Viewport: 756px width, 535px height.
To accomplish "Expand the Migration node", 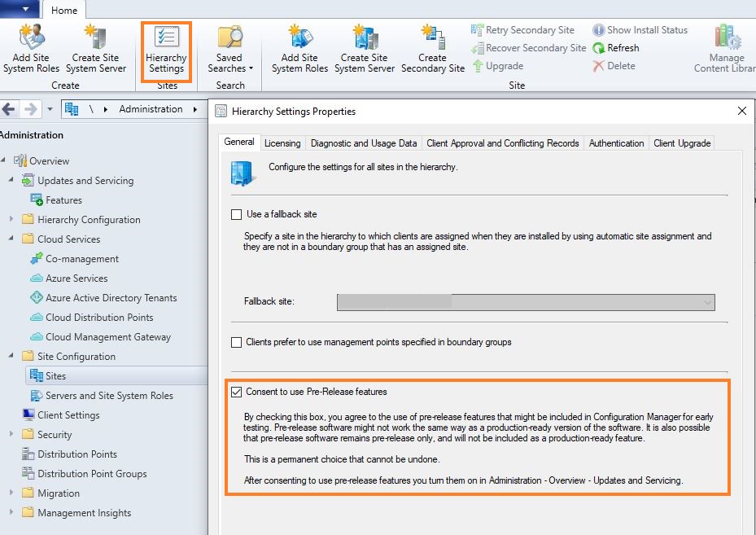I will (11, 493).
